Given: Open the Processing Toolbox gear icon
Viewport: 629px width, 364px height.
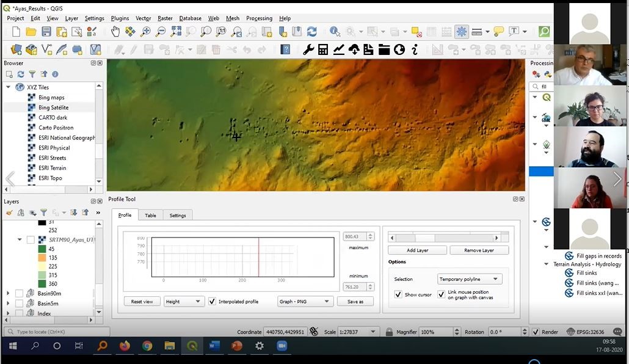Looking at the screenshot, I should (462, 32).
